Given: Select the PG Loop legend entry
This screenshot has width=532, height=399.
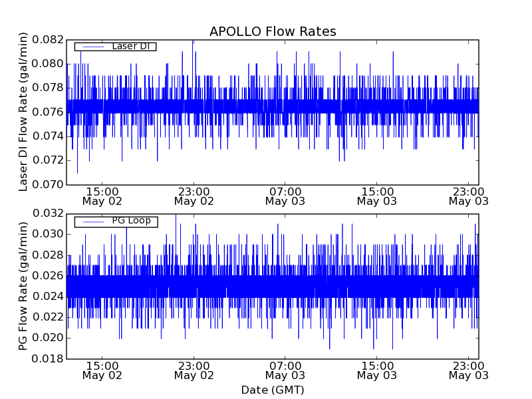Looking at the screenshot, I should (130, 221).
